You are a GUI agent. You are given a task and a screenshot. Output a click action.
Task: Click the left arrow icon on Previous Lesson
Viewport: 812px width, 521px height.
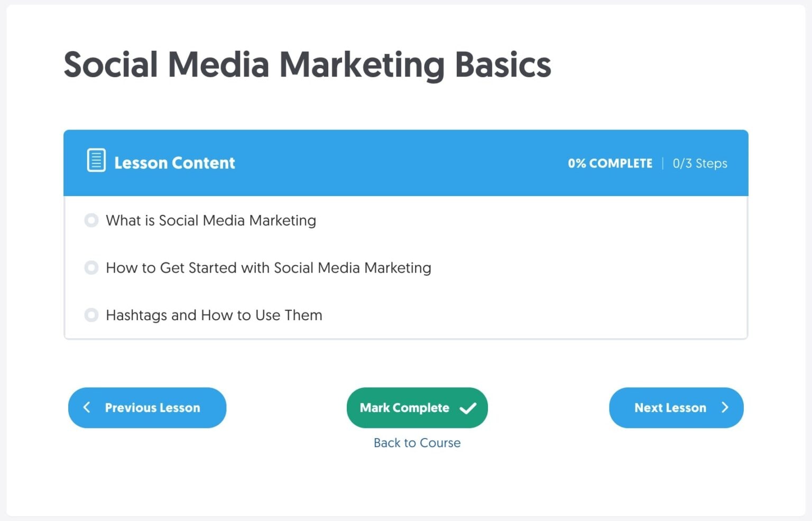87,407
